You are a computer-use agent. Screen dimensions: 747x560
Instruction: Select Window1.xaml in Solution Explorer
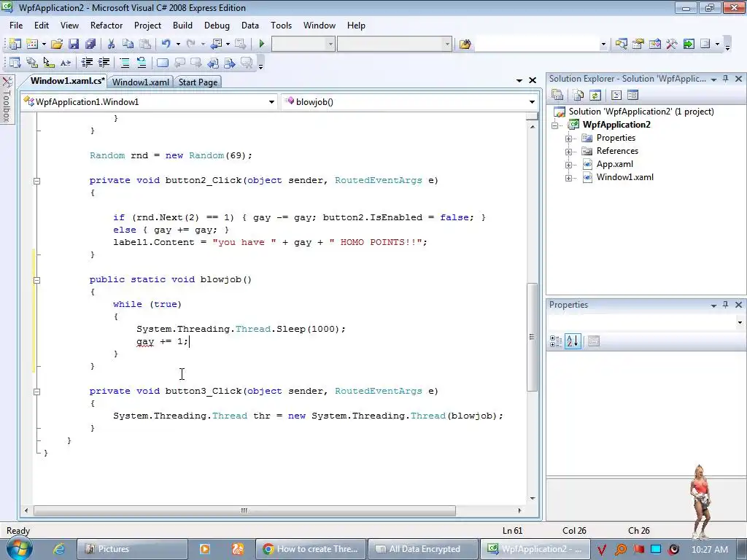(624, 177)
